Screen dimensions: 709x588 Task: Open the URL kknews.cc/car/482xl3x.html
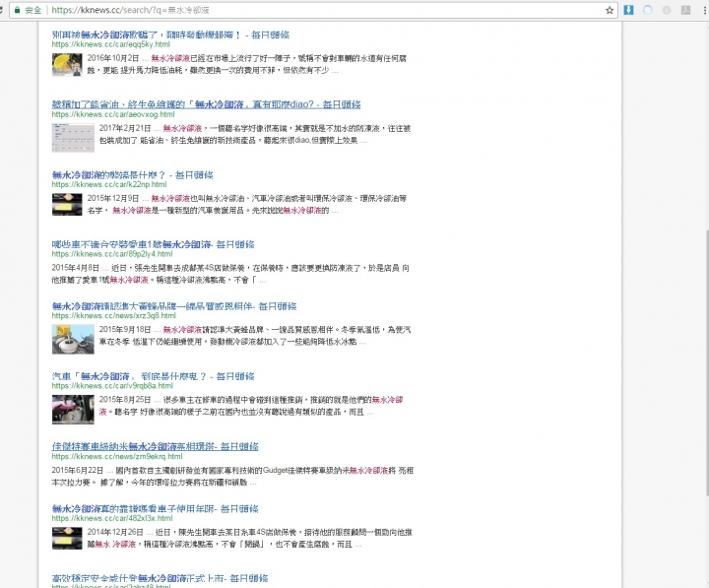[112, 518]
